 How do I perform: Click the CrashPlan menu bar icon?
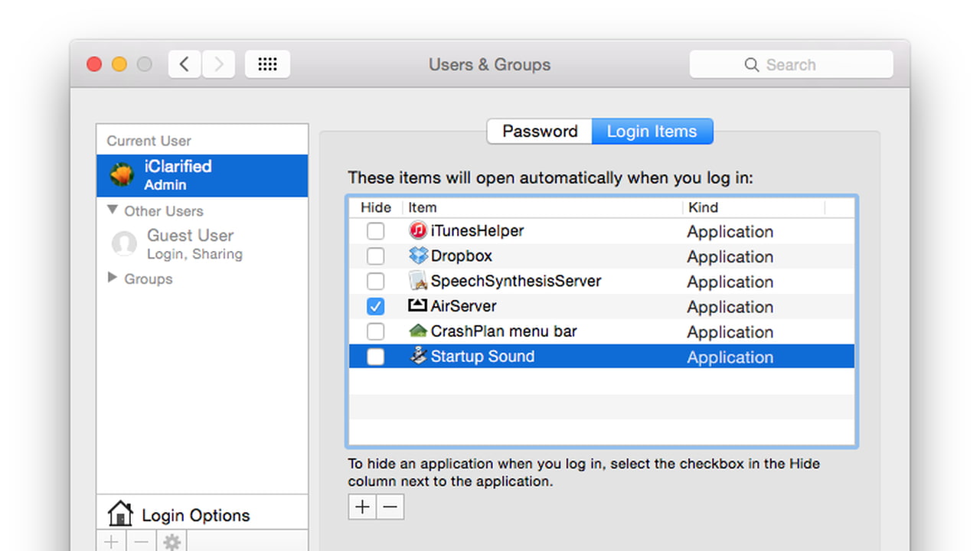[x=418, y=331]
